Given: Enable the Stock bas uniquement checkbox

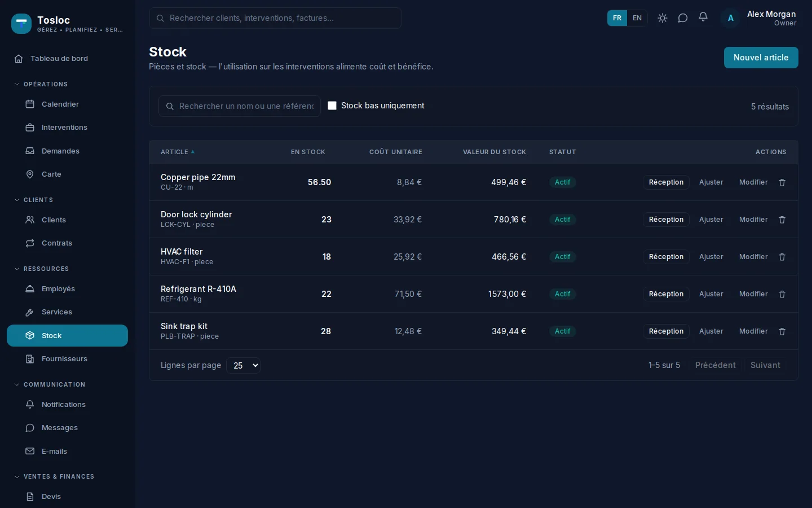Looking at the screenshot, I should coord(332,106).
